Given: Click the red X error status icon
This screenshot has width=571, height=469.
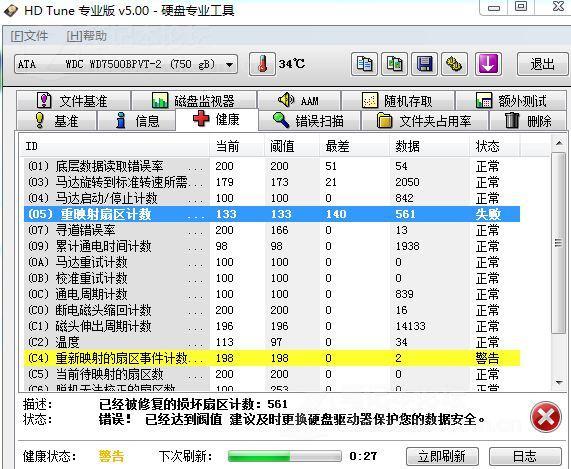Looking at the screenshot, I should click(546, 417).
